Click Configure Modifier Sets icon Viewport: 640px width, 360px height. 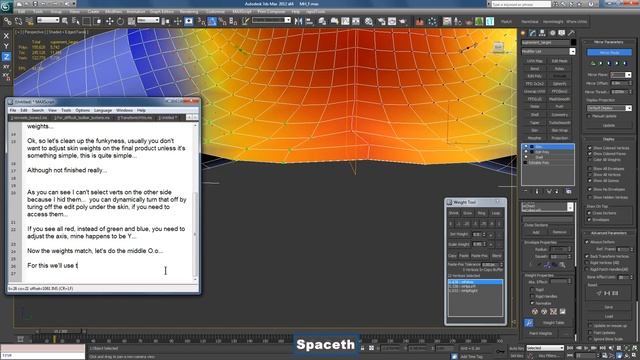pos(569,191)
